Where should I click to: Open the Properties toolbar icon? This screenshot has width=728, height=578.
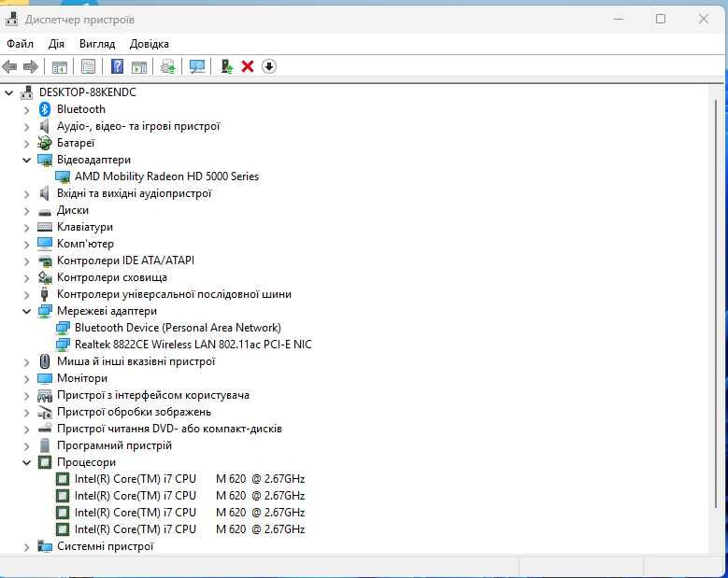pos(88,66)
